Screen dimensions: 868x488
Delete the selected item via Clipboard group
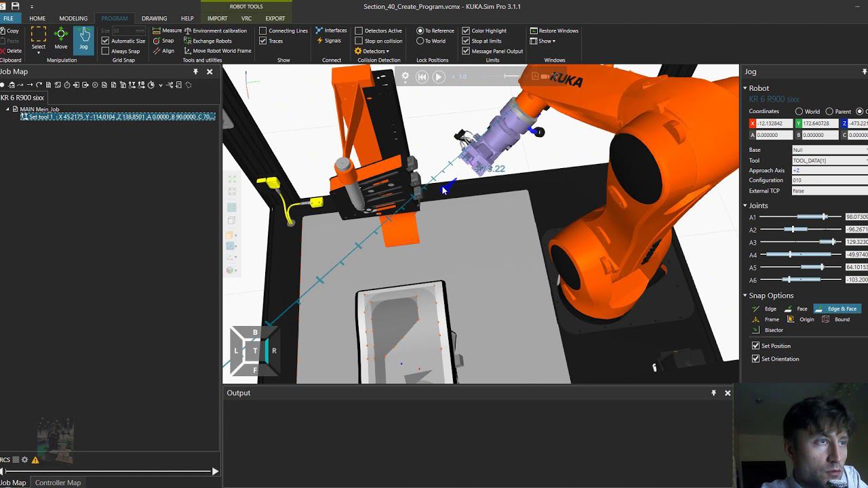pyautogui.click(x=11, y=51)
